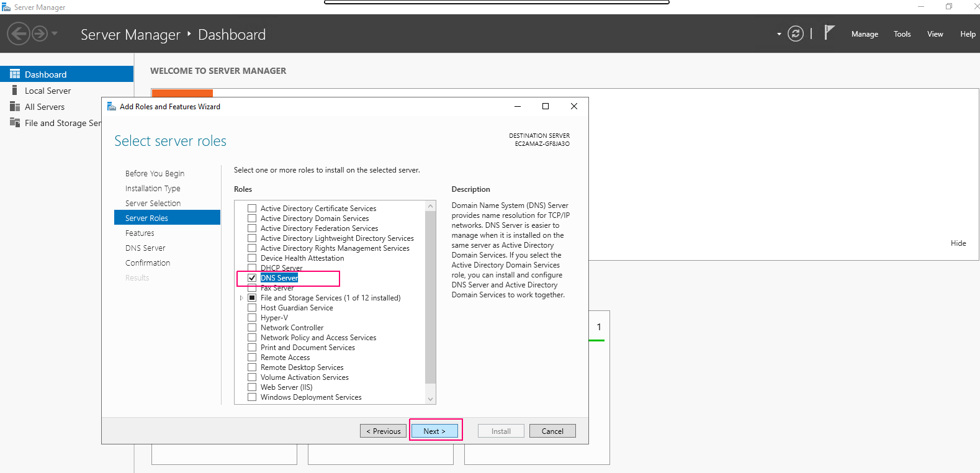Go to Installation Type wizard step
980x473 pixels.
coord(153,188)
